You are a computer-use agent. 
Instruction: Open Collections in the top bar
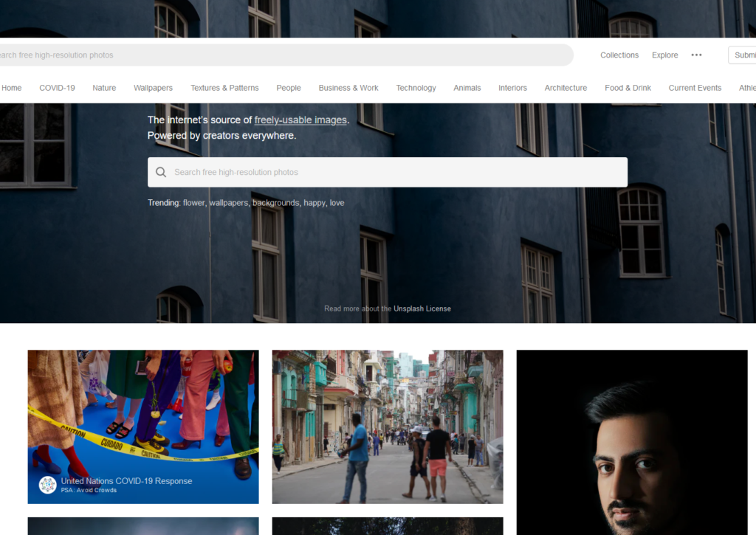(619, 55)
